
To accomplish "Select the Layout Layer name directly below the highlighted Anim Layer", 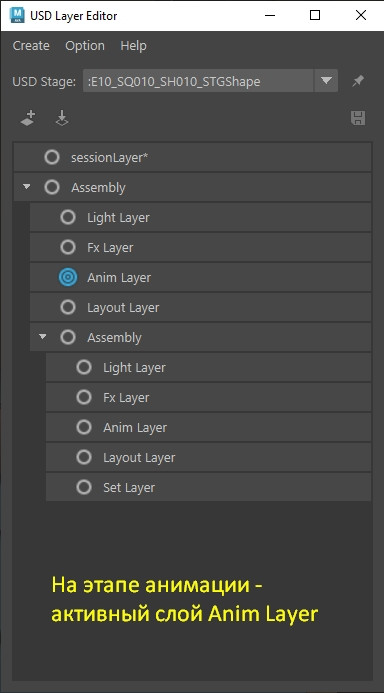I will point(123,308).
